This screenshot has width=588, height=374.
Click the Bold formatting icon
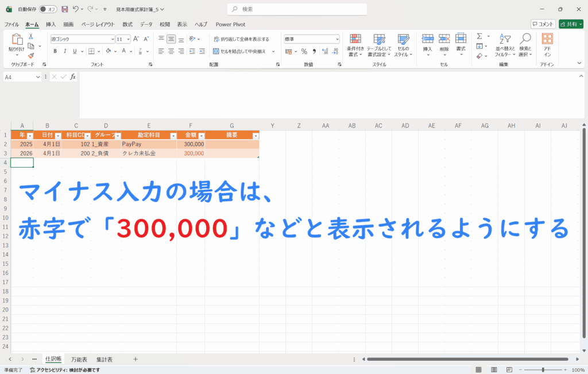[x=55, y=51]
